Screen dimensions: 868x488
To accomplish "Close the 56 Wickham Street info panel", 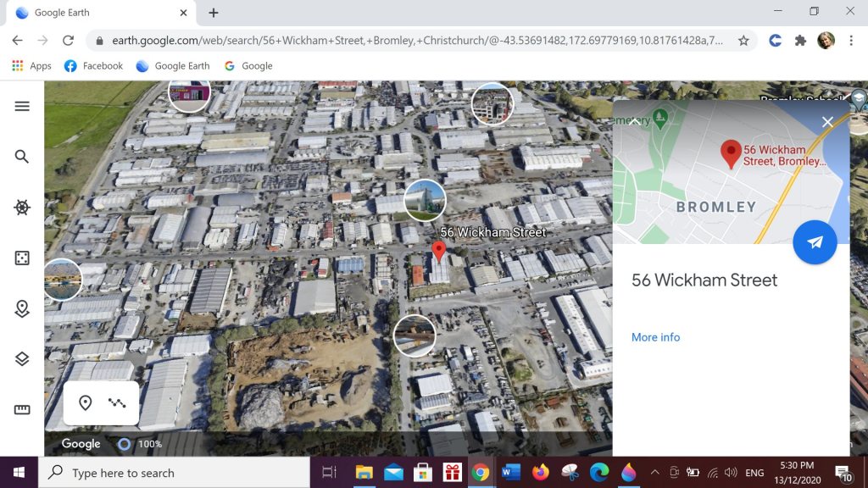I will [x=827, y=122].
